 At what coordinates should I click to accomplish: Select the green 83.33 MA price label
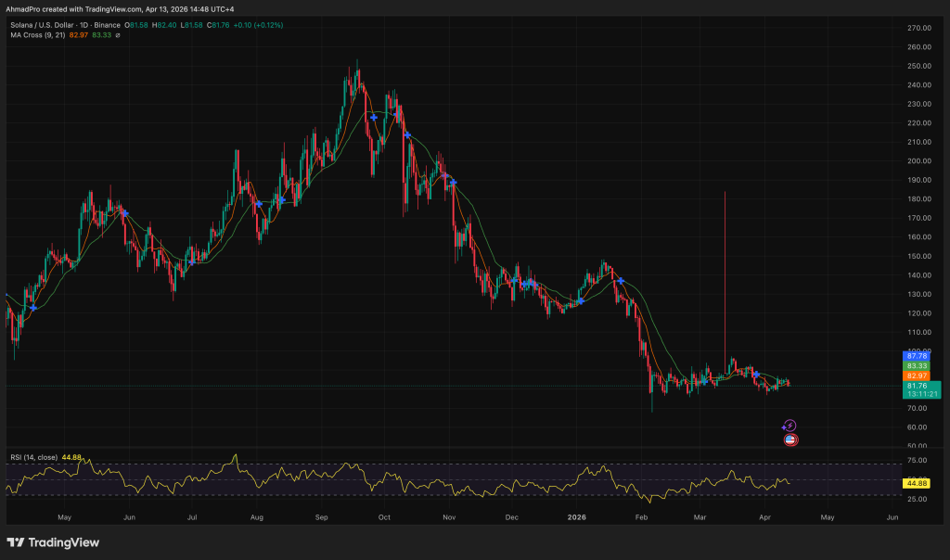[x=917, y=366]
